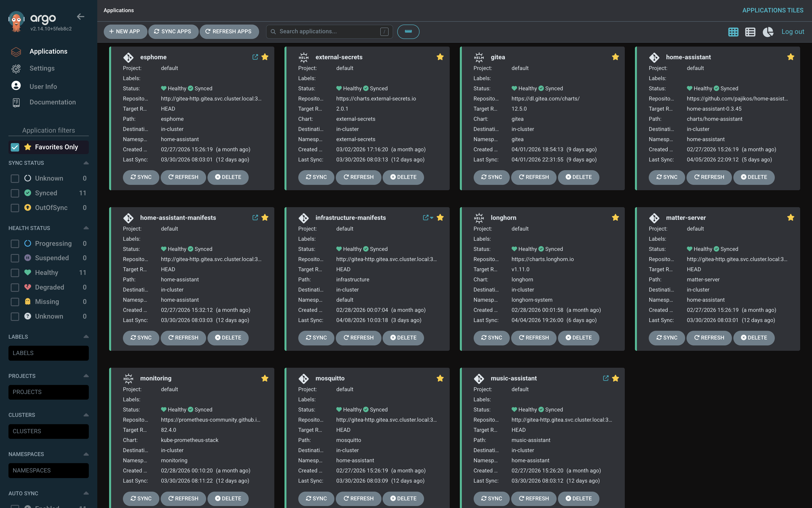812x508 pixels.
Task: Toggle favorite star on music-assistant card
Action: point(615,378)
